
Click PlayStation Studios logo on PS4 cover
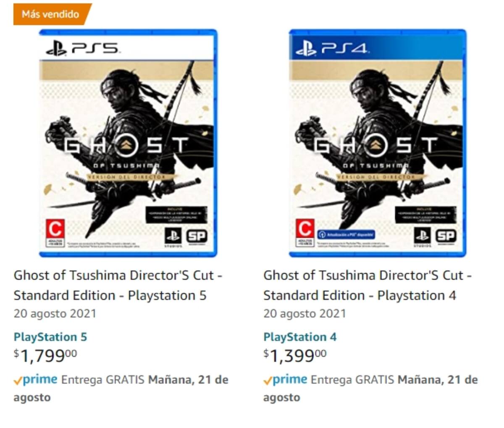422,237
